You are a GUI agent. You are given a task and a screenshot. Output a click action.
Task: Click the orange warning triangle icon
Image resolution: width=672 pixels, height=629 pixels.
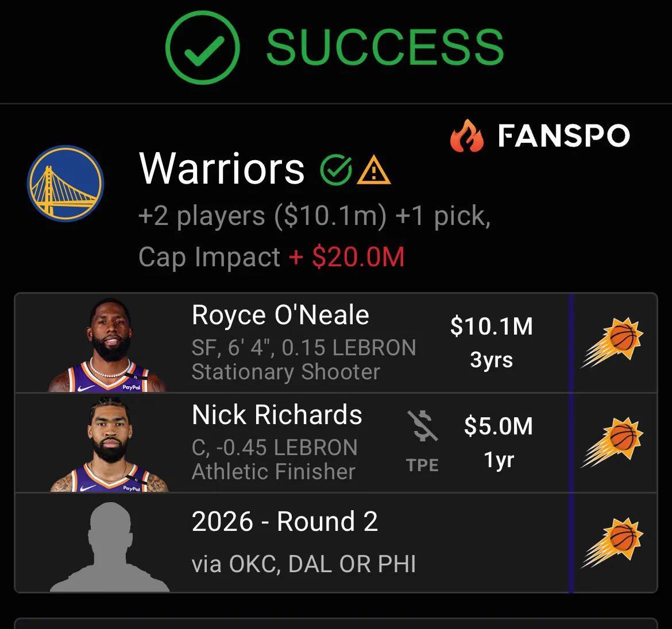[373, 170]
